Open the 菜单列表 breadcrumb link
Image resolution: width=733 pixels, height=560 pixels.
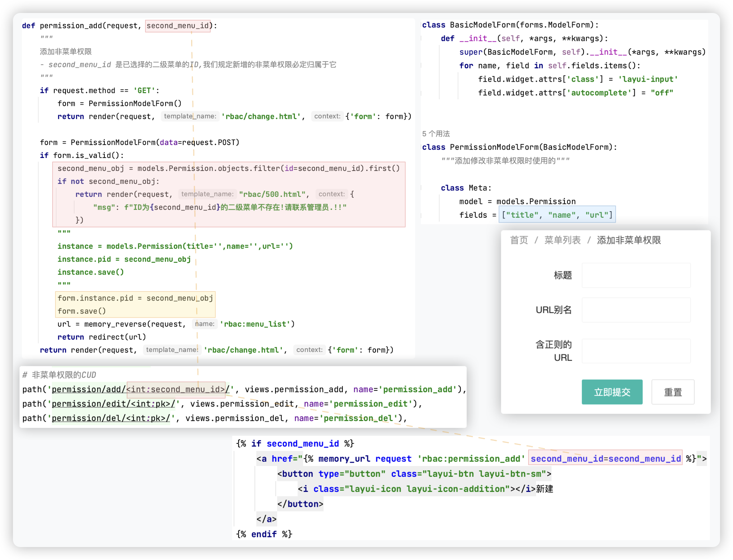(562, 240)
